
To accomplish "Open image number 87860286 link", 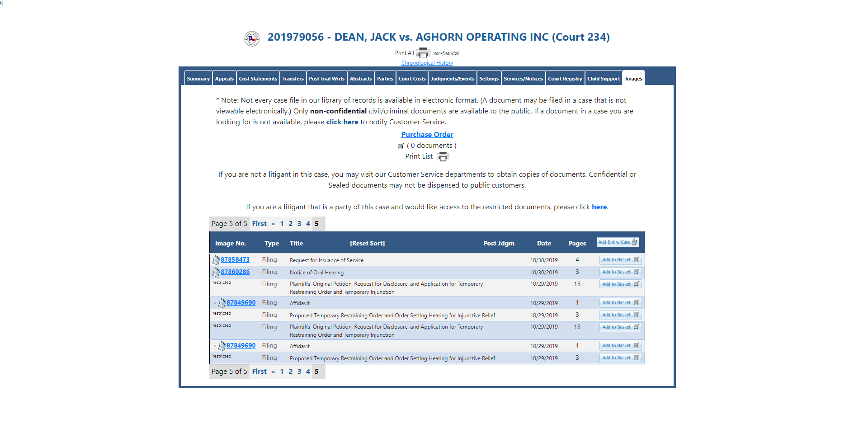I will pos(235,272).
